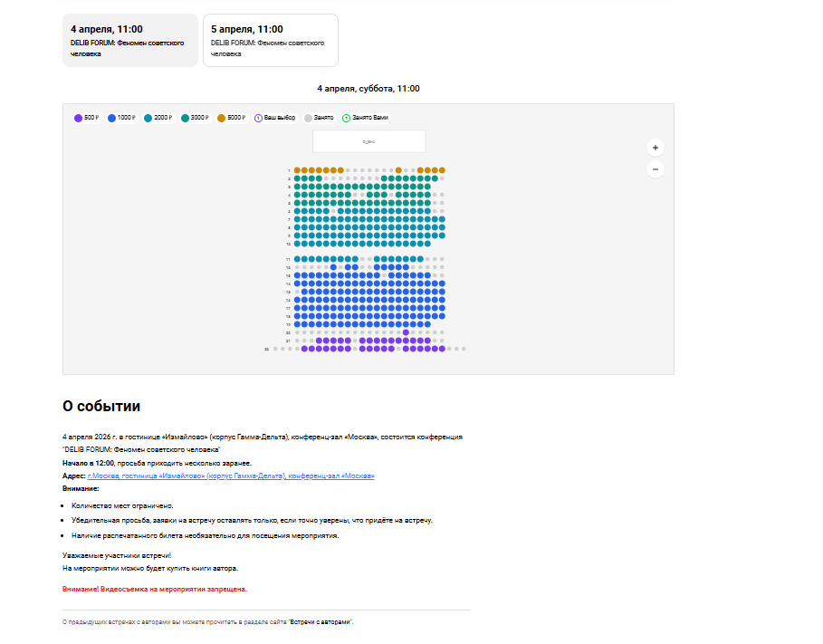Pick the only purple seat in row 20

coord(406,332)
